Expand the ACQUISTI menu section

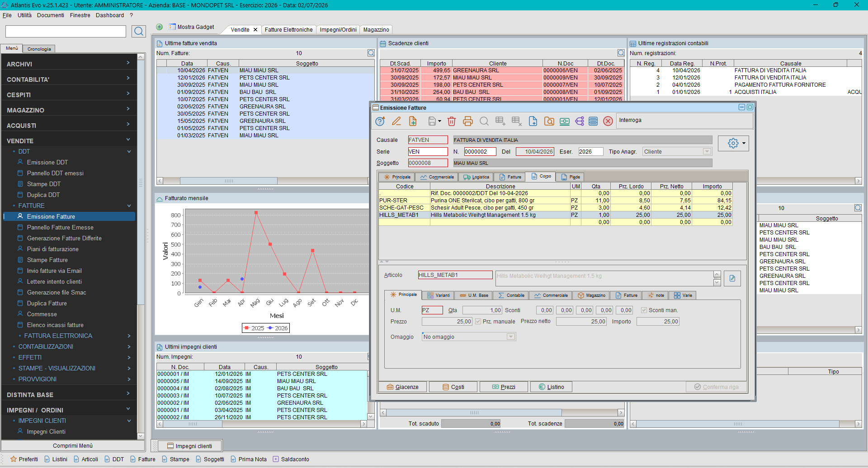pos(69,126)
